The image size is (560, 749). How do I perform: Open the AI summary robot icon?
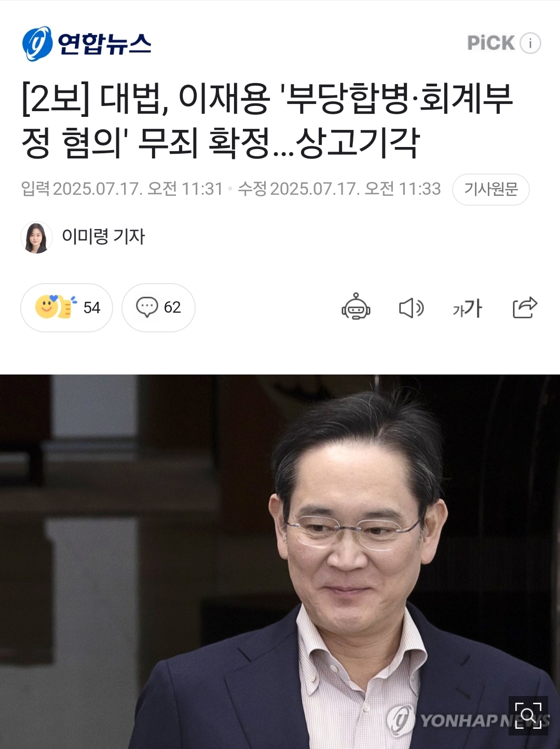(356, 307)
